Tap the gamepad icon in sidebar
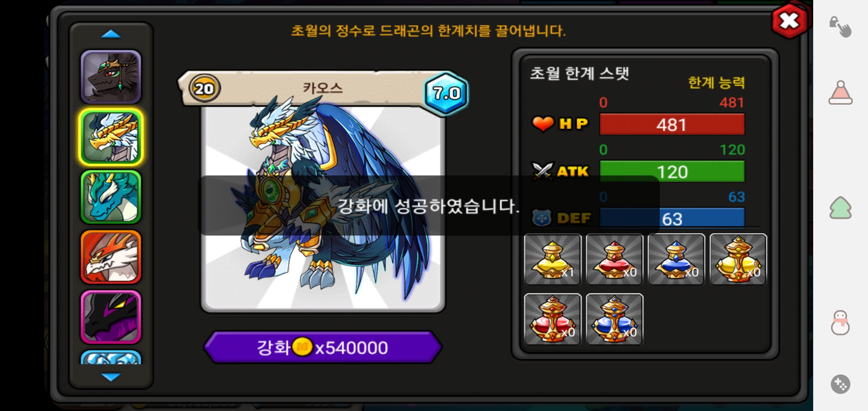 coord(840,384)
